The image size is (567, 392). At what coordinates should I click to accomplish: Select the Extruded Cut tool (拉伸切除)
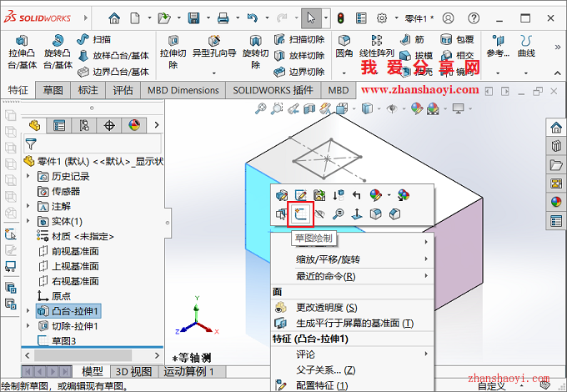click(x=173, y=53)
